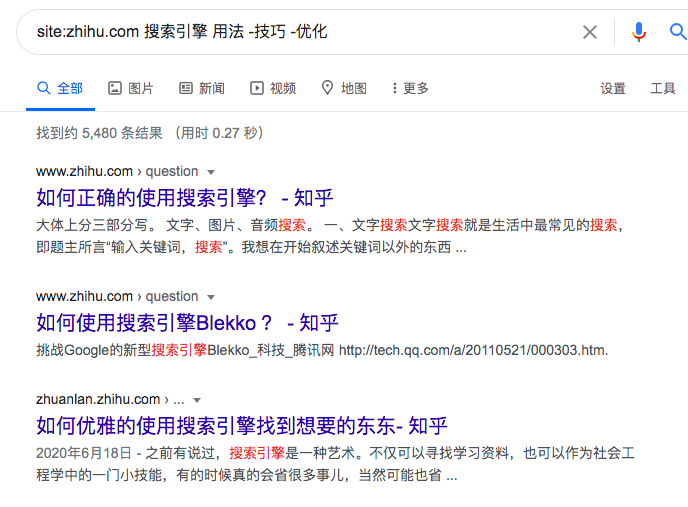The width and height of the screenshot is (688, 507).
Task: Open 设置 (Settings) options
Action: click(613, 88)
